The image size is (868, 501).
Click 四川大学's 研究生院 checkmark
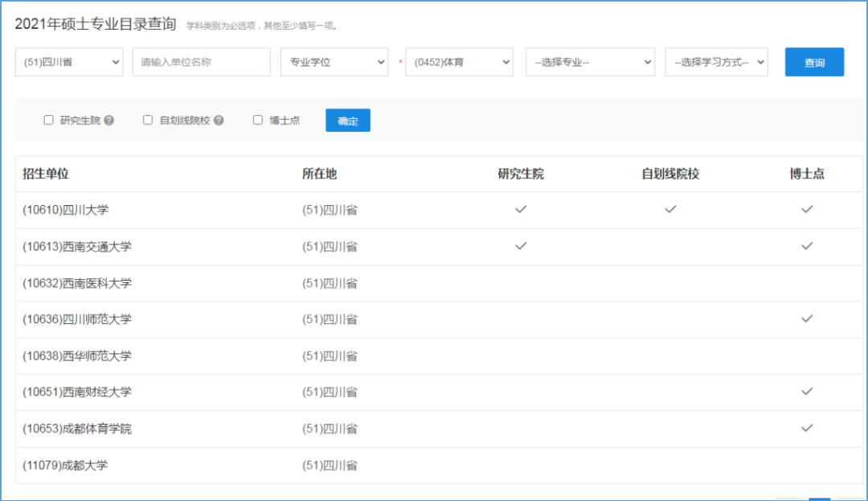[x=521, y=209]
